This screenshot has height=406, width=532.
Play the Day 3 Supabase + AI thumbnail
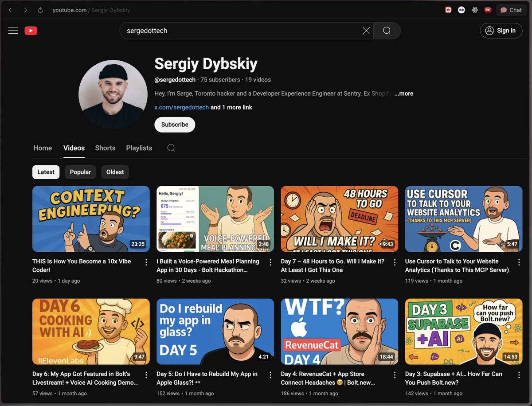464,332
